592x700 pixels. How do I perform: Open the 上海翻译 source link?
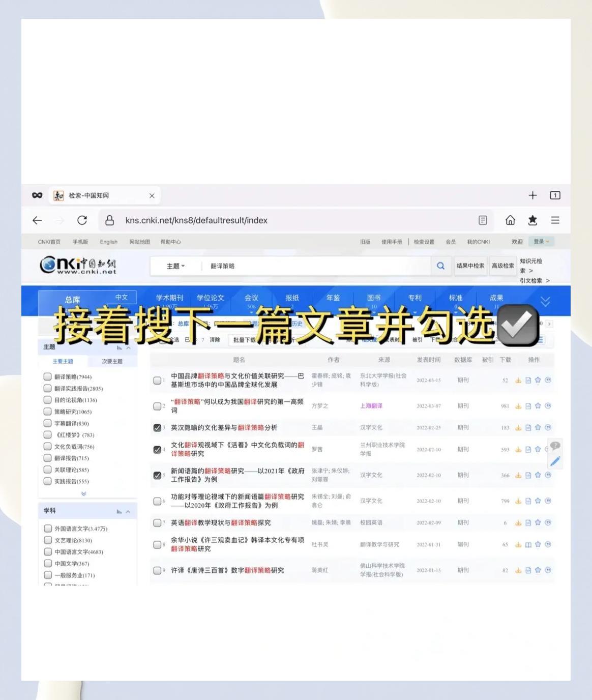371,406
